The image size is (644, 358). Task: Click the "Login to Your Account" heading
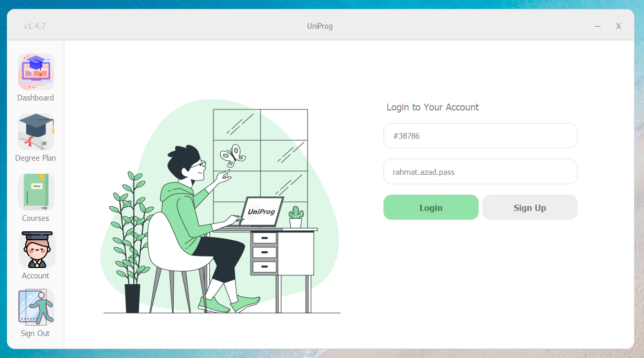tap(433, 107)
